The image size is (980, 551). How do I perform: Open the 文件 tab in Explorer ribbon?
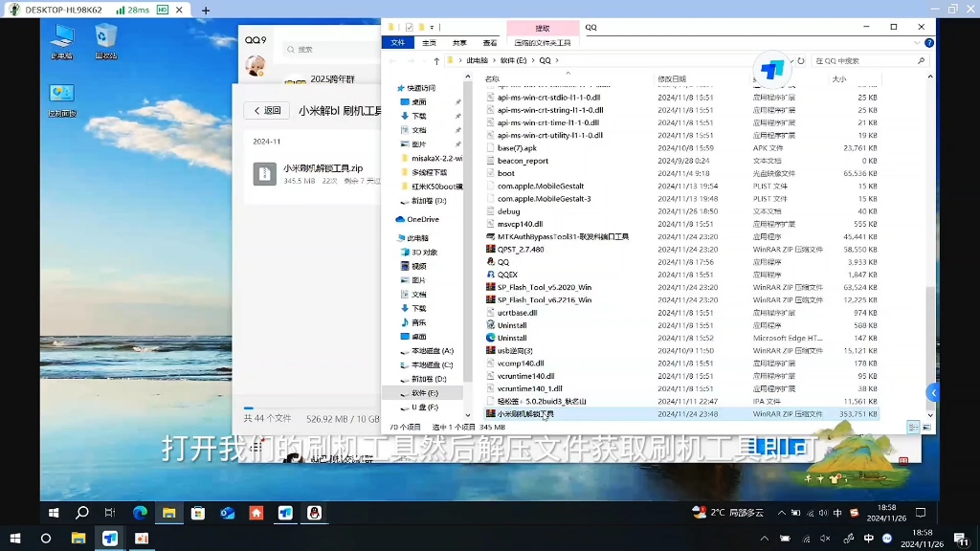click(x=397, y=43)
